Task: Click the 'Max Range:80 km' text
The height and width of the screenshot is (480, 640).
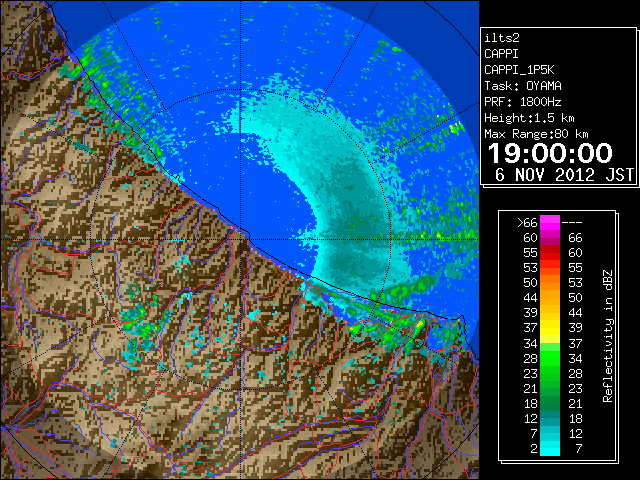Action: (536, 134)
